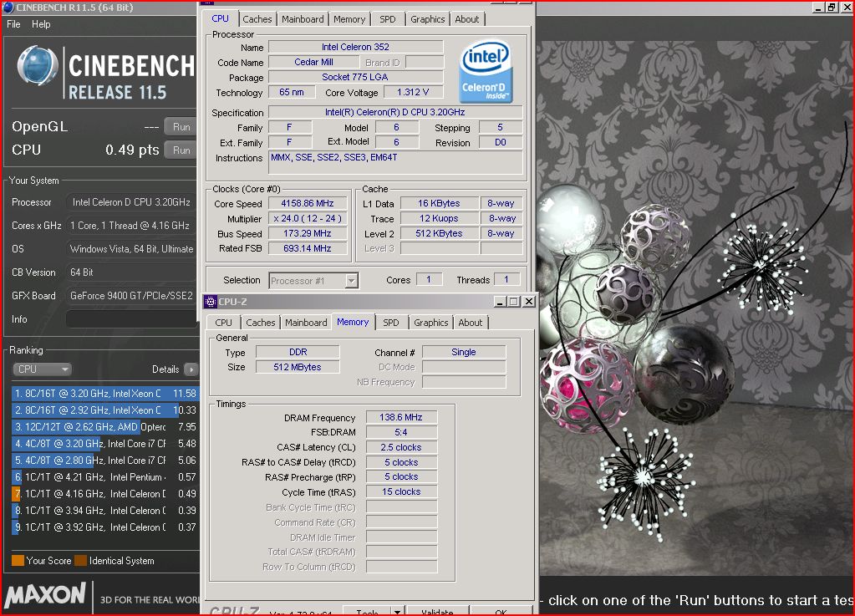Click CPU-Z icon in lower window title bar

tap(211, 302)
